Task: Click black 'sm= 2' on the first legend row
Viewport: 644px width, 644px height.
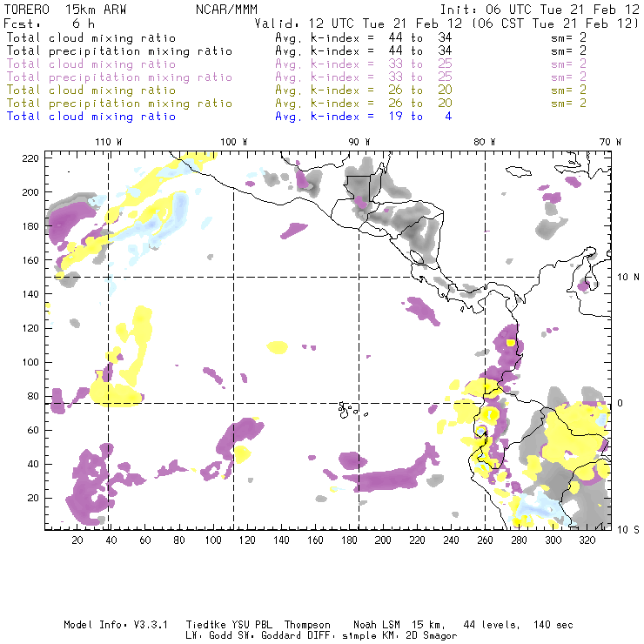Action: click(x=568, y=38)
